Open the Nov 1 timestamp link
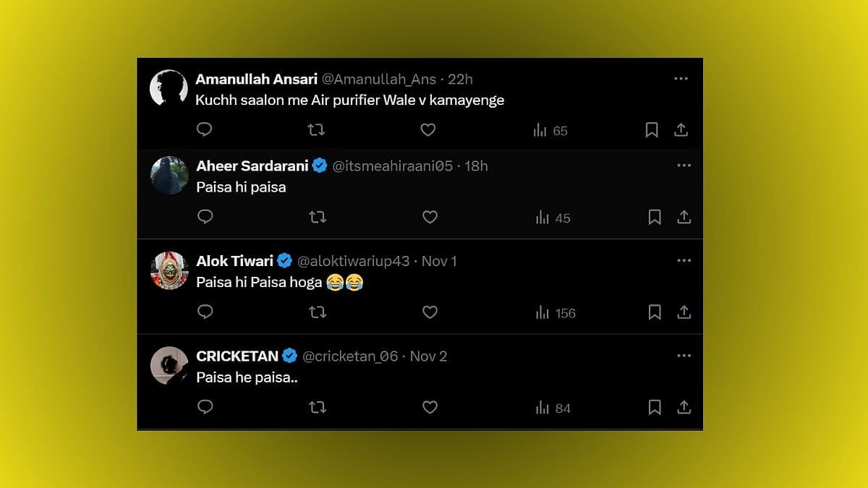 click(439, 261)
